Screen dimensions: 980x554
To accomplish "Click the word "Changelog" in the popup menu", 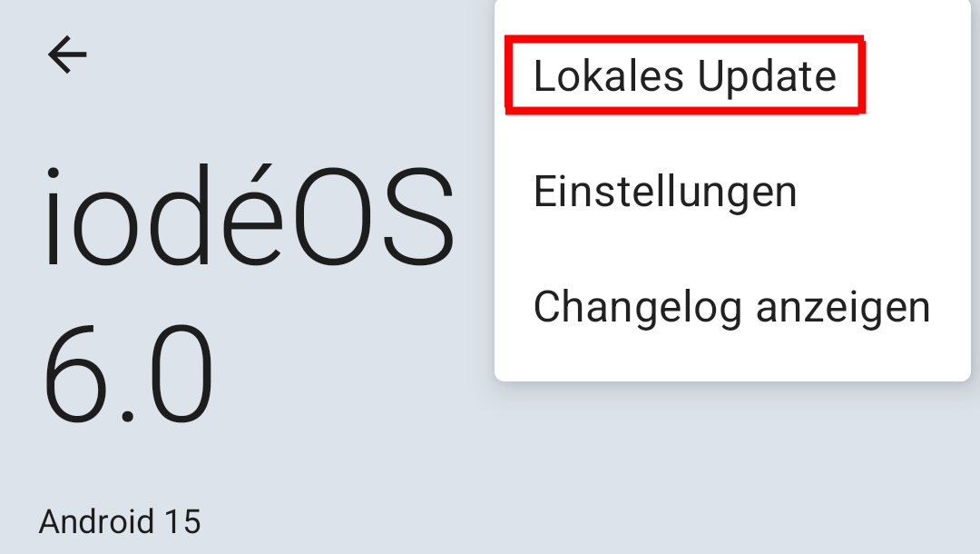I will pos(638,307).
